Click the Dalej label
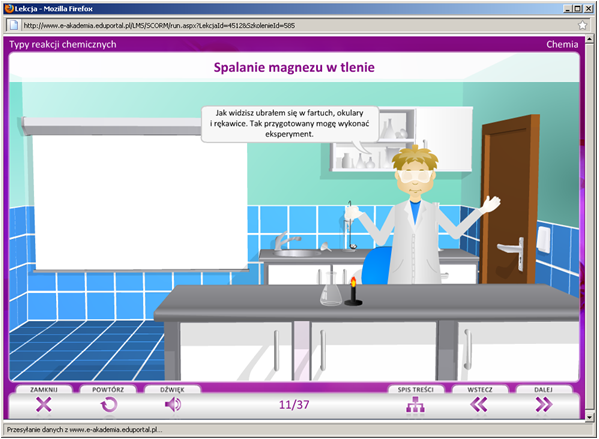Image resolution: width=599 pixels, height=439 pixels. (x=544, y=390)
